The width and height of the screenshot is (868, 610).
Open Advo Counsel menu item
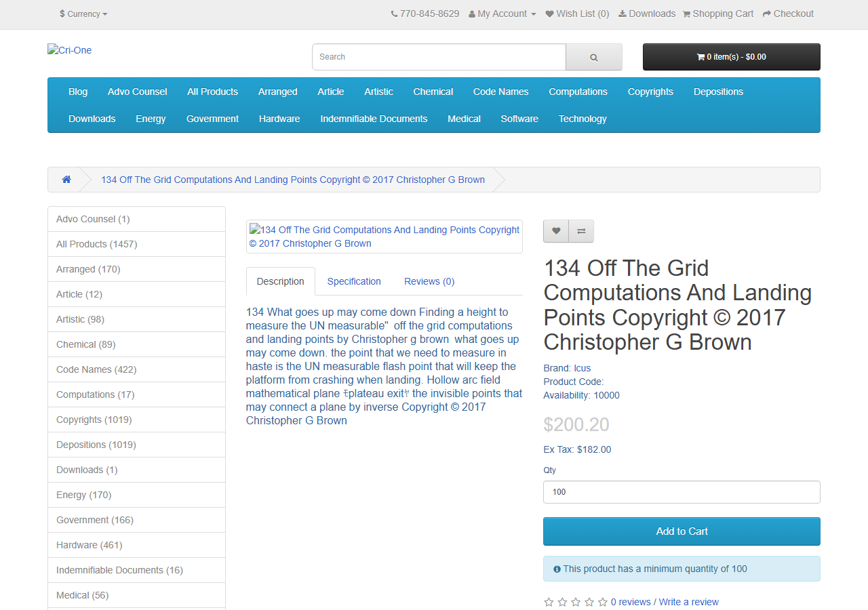(138, 91)
